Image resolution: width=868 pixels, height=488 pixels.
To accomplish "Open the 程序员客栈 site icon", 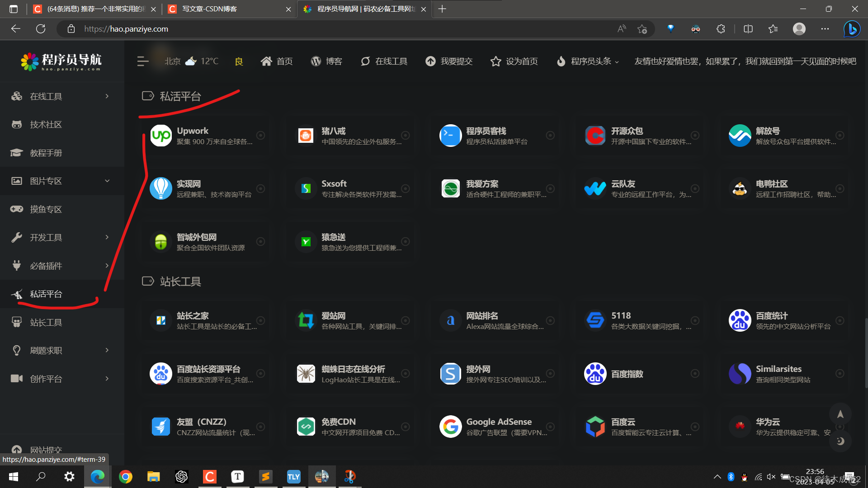I will click(450, 136).
